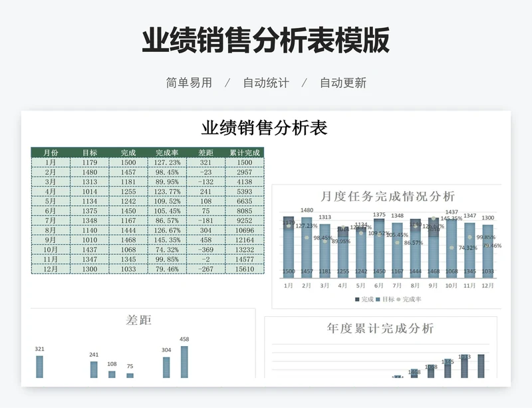The width and height of the screenshot is (532, 408).
Task: Select gap value -181 cell
Action: coord(205,220)
